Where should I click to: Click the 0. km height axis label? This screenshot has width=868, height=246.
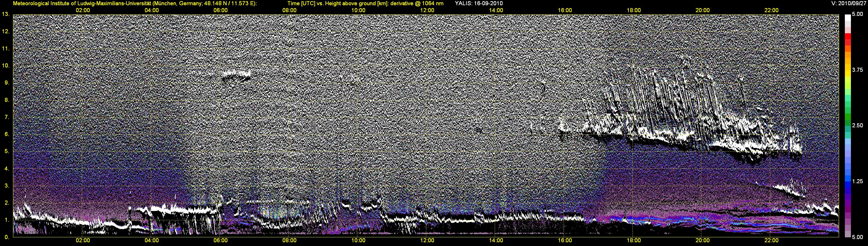coord(7,237)
